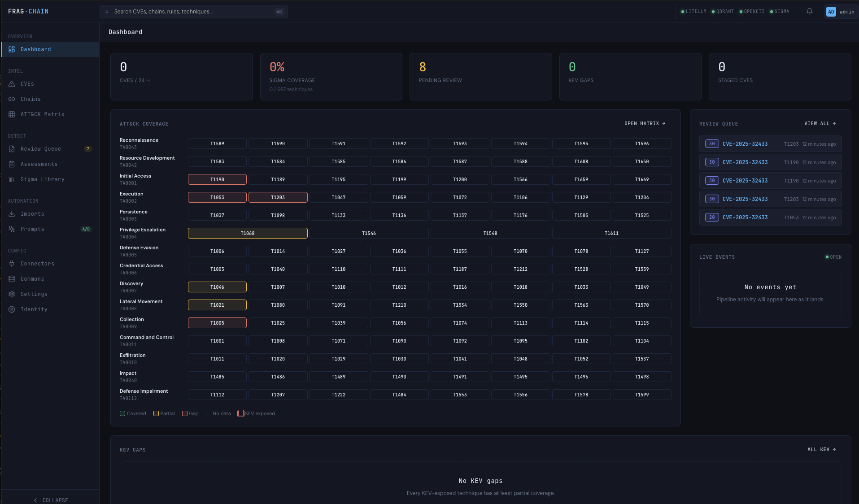Image resolution: width=859 pixels, height=504 pixels.
Task: Click the No data legend swatch
Action: 209,413
